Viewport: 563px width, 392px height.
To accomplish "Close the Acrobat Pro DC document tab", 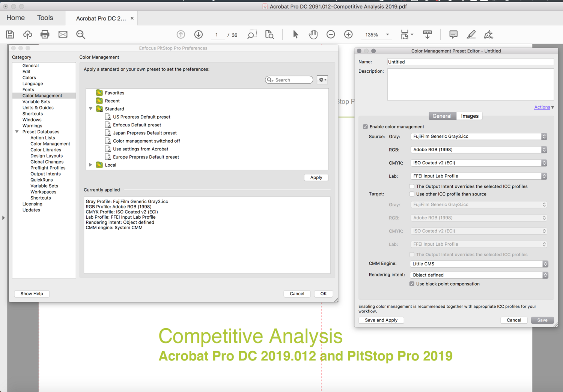I will pos(132,18).
